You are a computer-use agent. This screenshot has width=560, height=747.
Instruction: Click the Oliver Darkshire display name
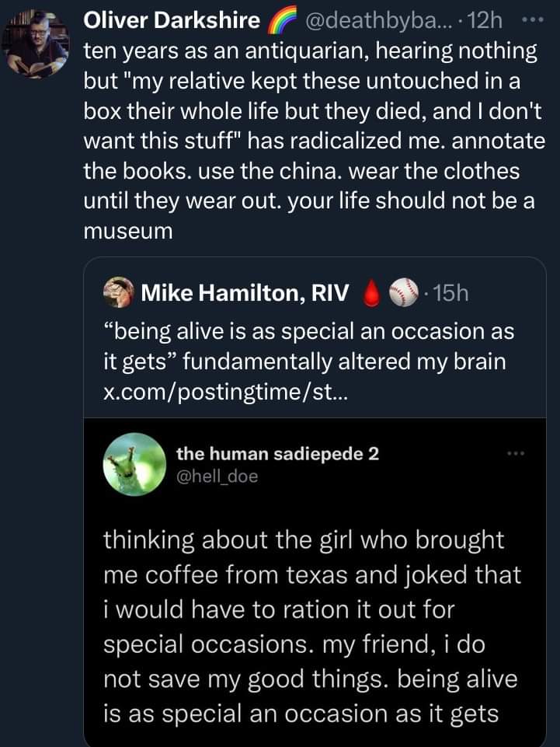pos(171,22)
